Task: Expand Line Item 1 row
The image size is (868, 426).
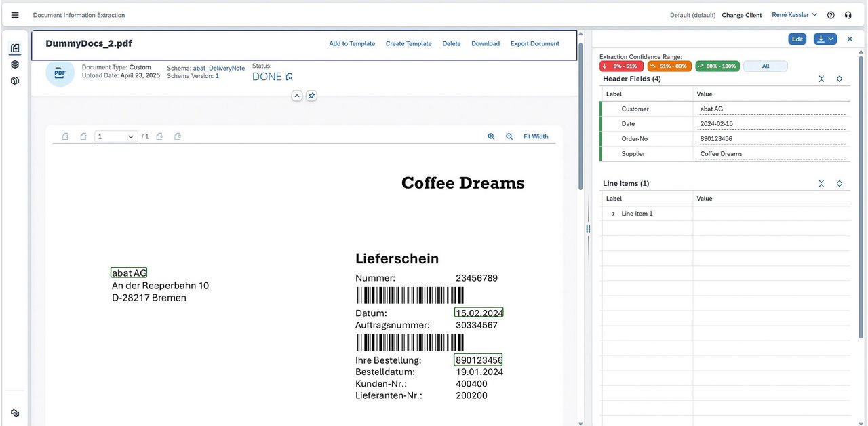Action: pyautogui.click(x=613, y=214)
